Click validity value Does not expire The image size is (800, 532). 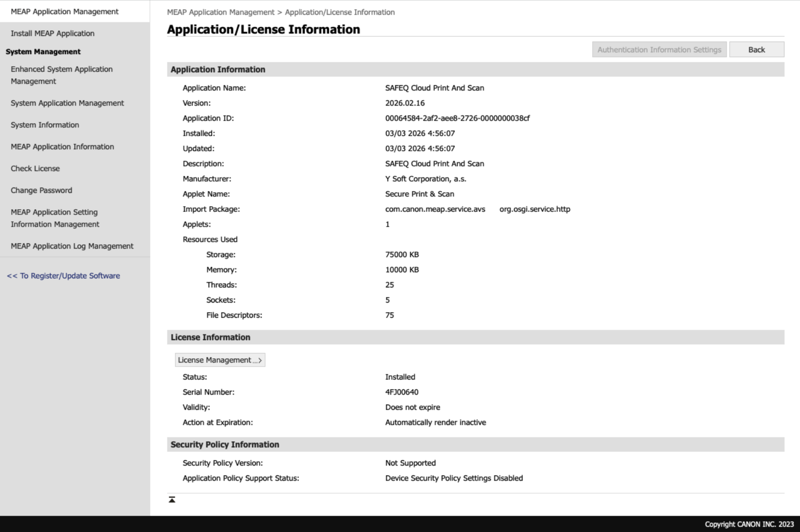[413, 407]
